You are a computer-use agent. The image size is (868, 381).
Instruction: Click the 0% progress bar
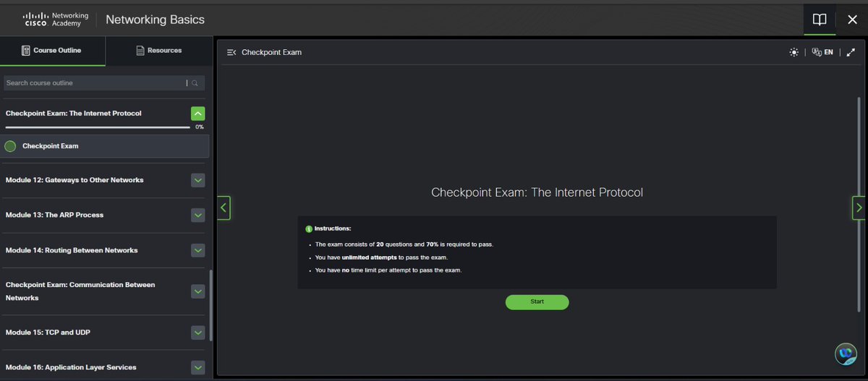[98, 127]
